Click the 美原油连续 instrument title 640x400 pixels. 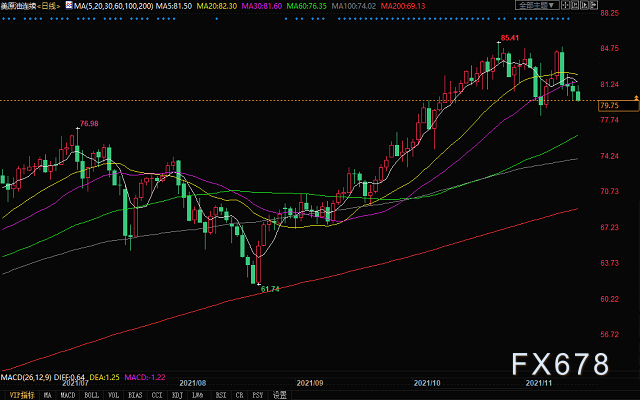pyautogui.click(x=18, y=6)
